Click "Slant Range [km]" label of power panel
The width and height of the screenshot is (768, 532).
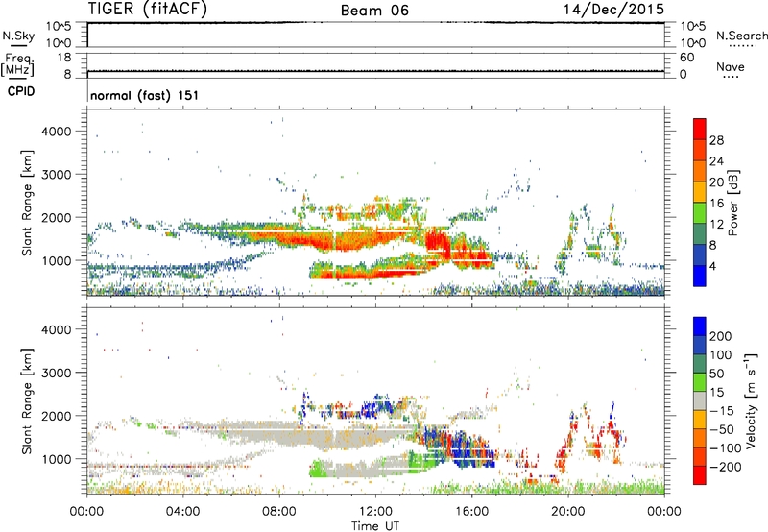[27, 203]
